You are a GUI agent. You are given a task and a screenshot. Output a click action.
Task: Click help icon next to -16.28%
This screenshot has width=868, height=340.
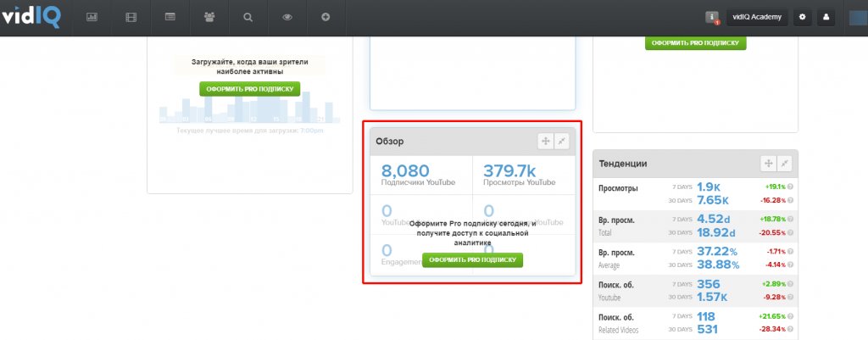791,200
